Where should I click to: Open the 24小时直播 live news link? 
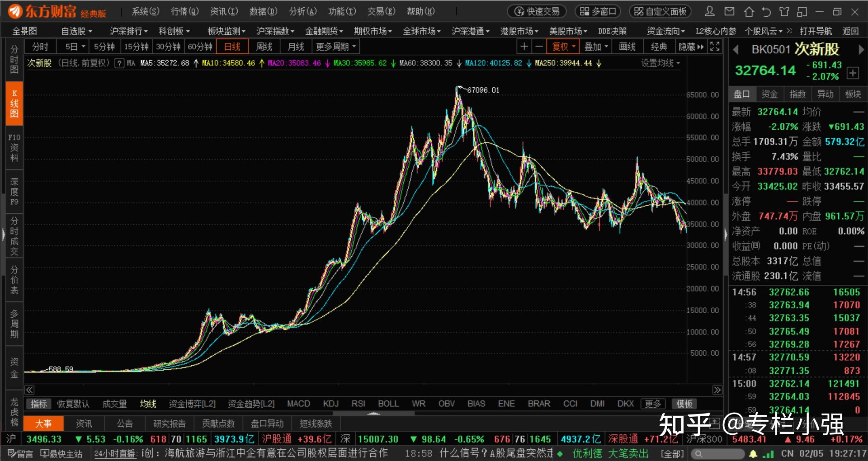click(115, 454)
